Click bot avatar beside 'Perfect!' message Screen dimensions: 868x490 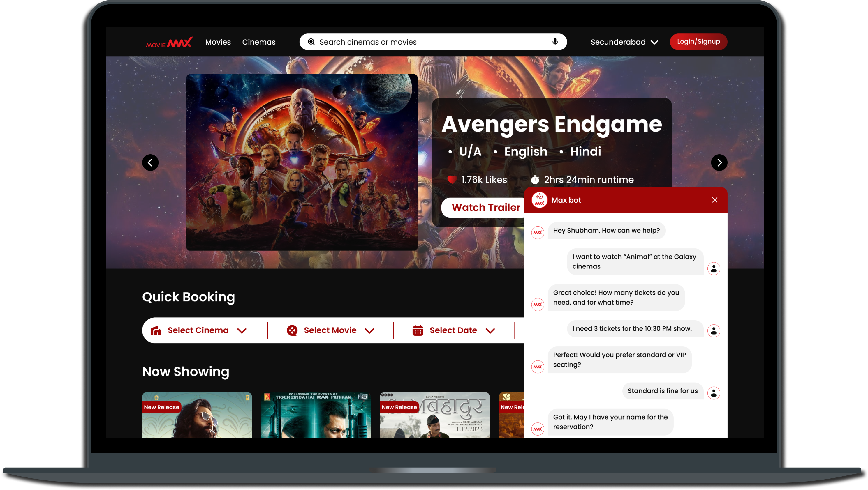pyautogui.click(x=538, y=367)
